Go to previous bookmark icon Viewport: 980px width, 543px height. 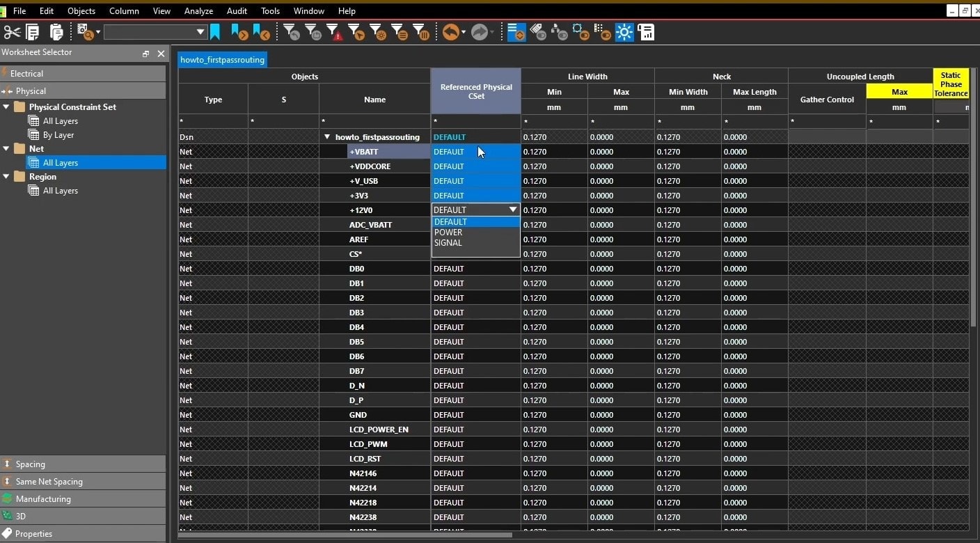click(x=262, y=32)
